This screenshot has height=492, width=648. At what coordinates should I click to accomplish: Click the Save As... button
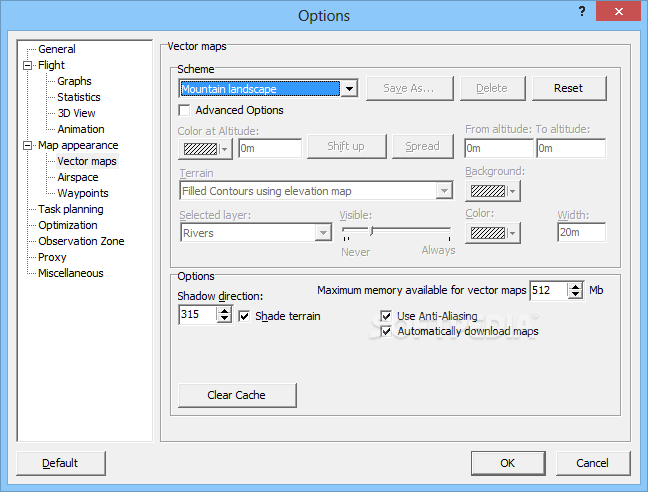410,88
